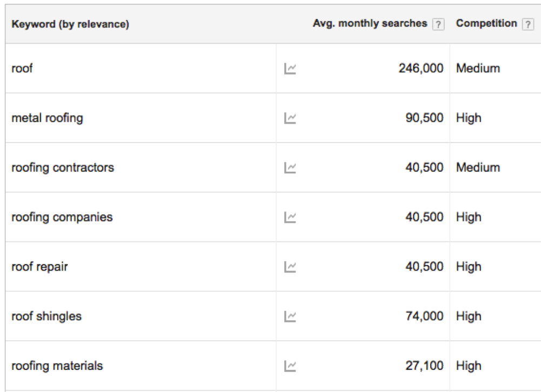View search trend icon for roof repair
Image resolution: width=541 pixels, height=392 pixels.
(290, 267)
